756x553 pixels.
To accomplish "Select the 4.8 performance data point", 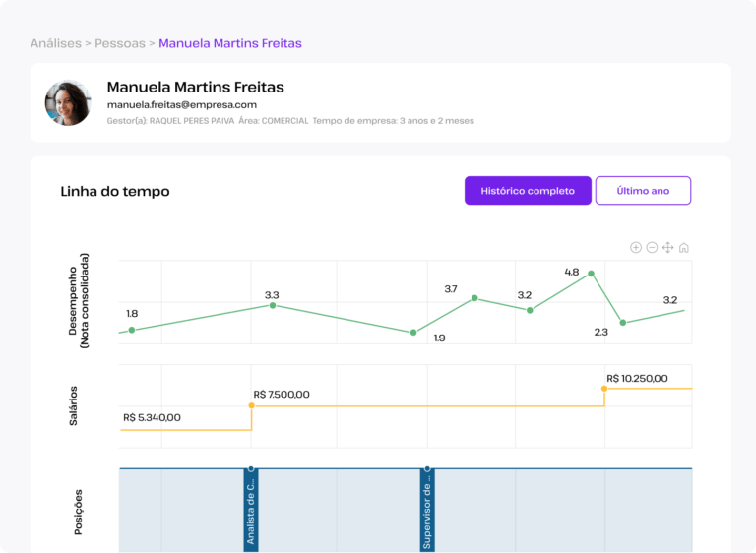I will [591, 274].
